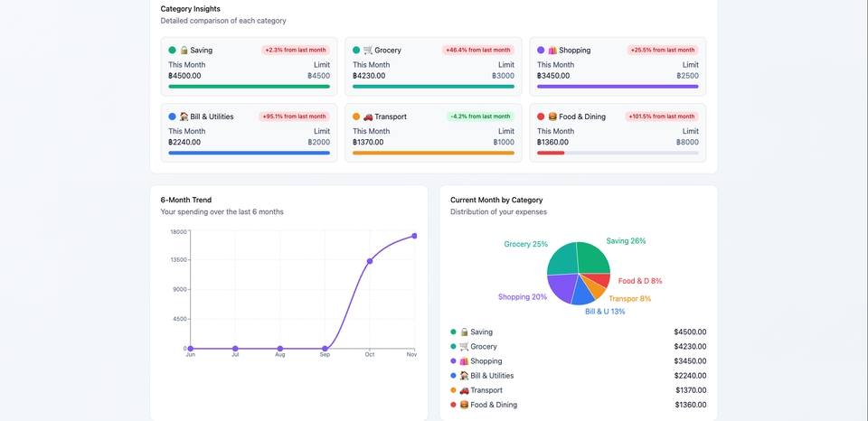
Task: Click the shopping cart emoji in the Grocery card
Action: 368,51
